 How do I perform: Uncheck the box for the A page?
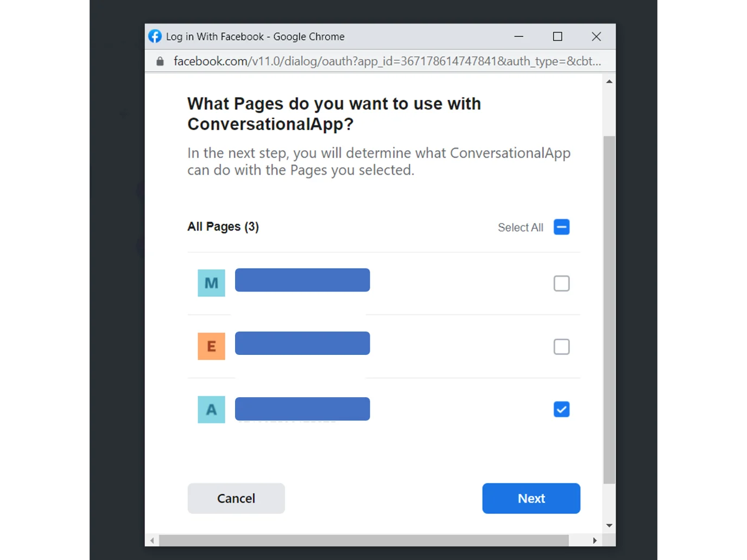coord(561,410)
